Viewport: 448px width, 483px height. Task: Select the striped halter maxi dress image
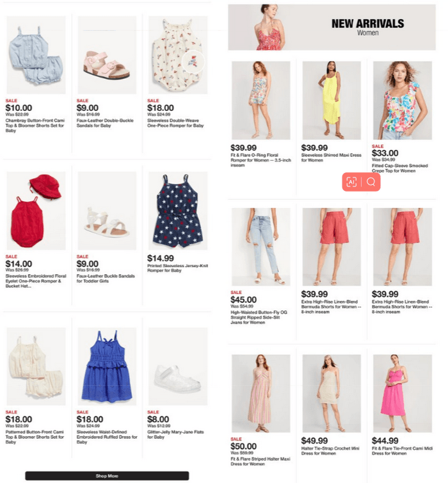click(x=260, y=393)
